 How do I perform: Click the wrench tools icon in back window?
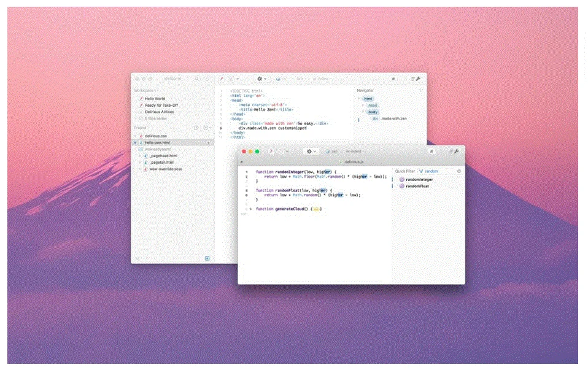(418, 79)
